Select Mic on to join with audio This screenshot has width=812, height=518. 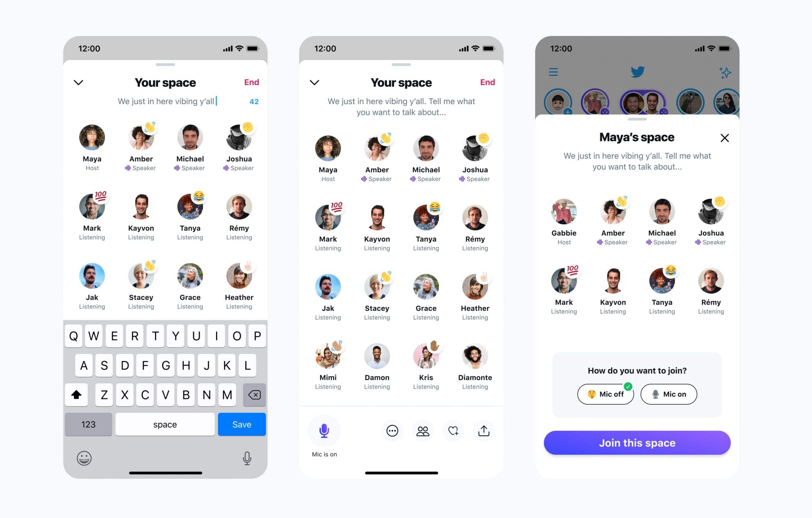click(x=677, y=394)
